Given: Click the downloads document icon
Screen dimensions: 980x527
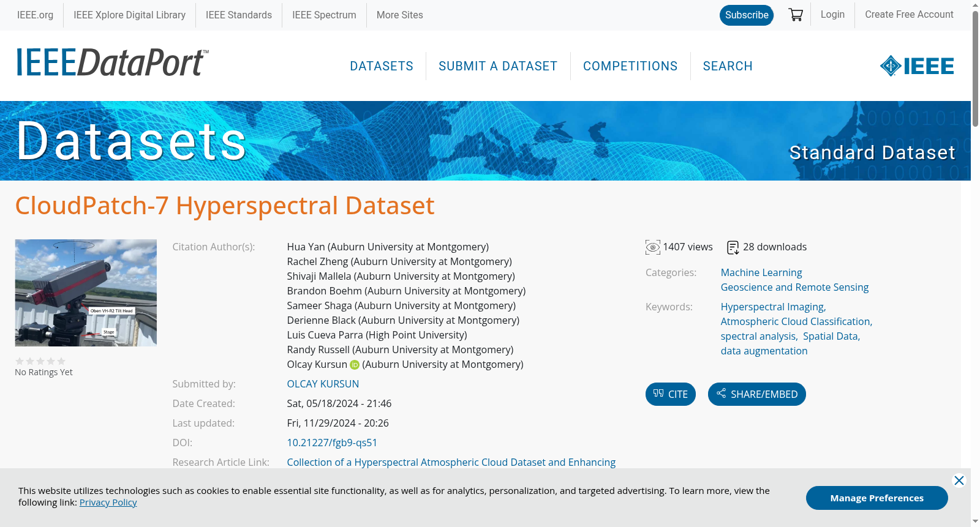Looking at the screenshot, I should pos(733,247).
